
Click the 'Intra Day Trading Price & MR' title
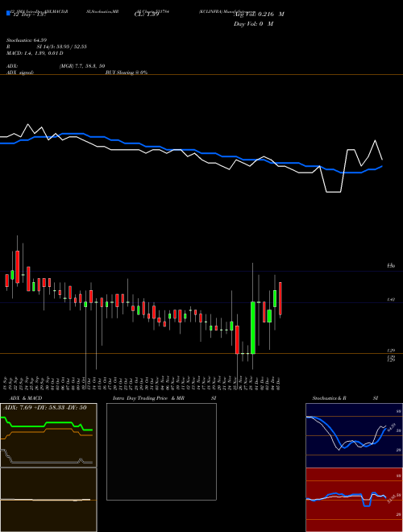pos(148,398)
